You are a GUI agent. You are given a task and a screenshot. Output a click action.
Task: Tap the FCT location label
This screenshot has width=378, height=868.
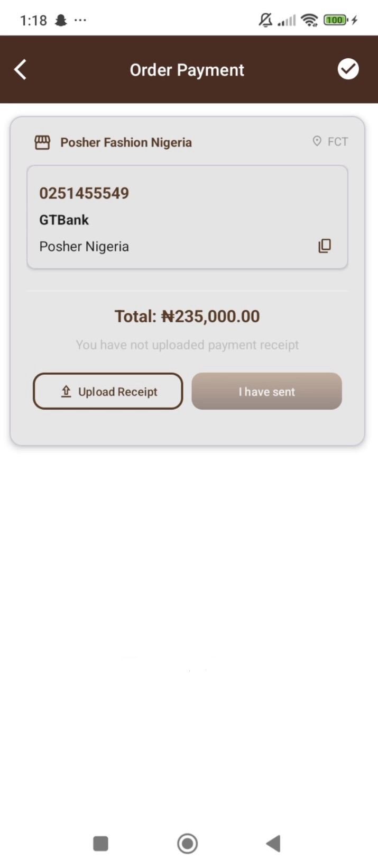pyautogui.click(x=338, y=141)
